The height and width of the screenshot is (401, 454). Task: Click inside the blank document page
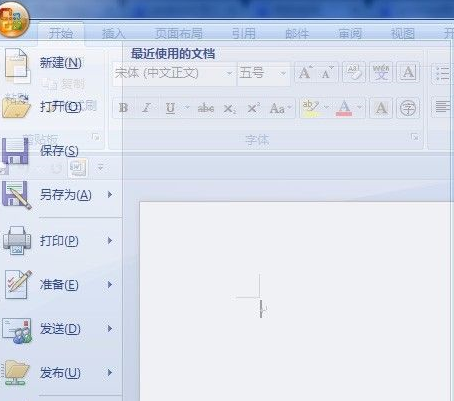point(296,301)
